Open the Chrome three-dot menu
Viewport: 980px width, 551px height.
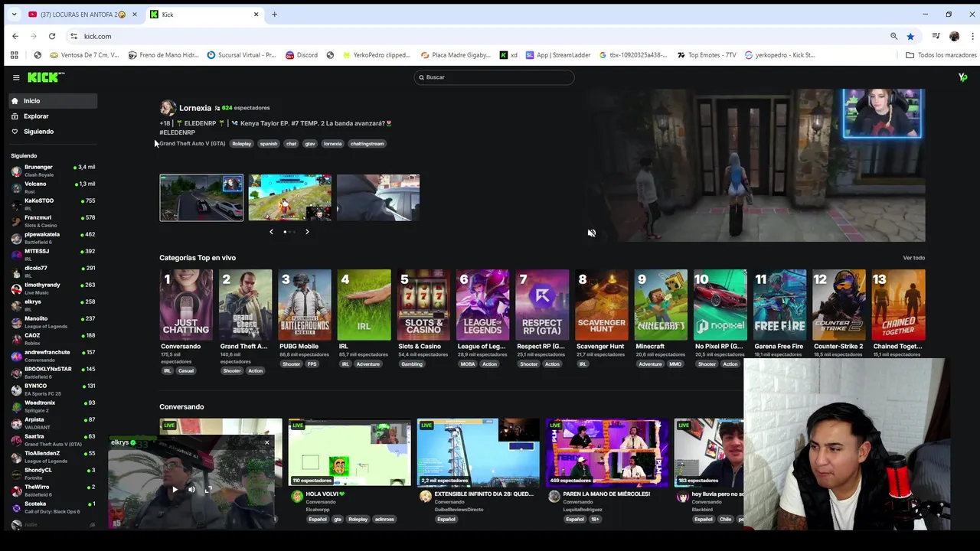tap(972, 36)
